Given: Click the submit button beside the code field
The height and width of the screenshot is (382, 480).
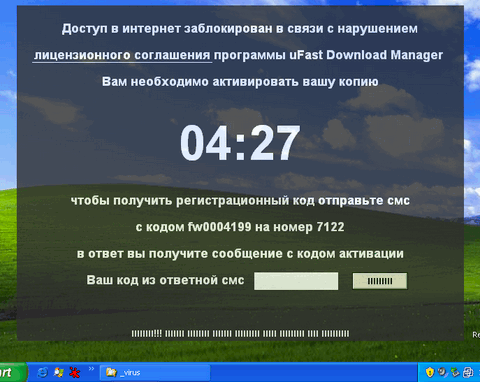Looking at the screenshot, I should (x=380, y=281).
